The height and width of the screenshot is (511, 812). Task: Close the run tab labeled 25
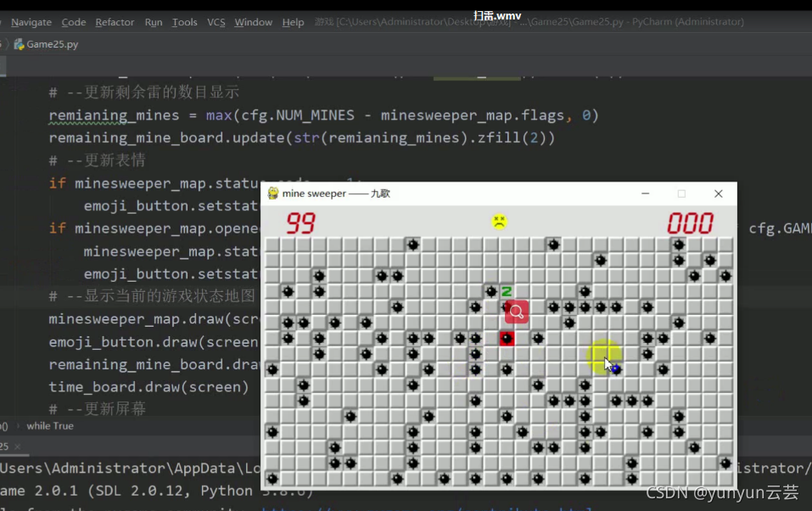[x=18, y=446]
